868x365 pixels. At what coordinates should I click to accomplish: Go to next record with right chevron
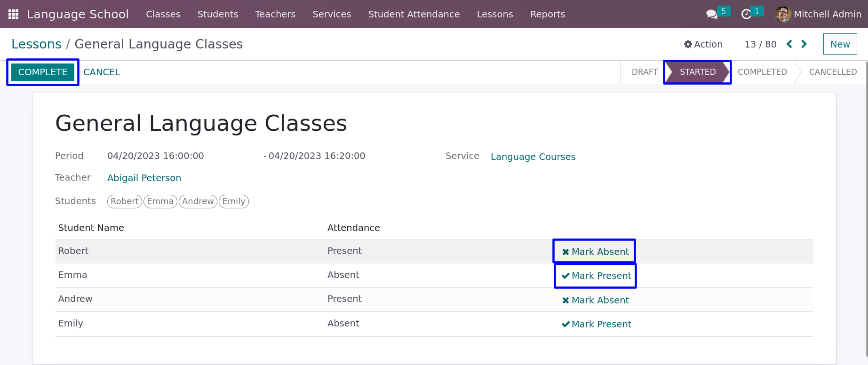point(804,44)
